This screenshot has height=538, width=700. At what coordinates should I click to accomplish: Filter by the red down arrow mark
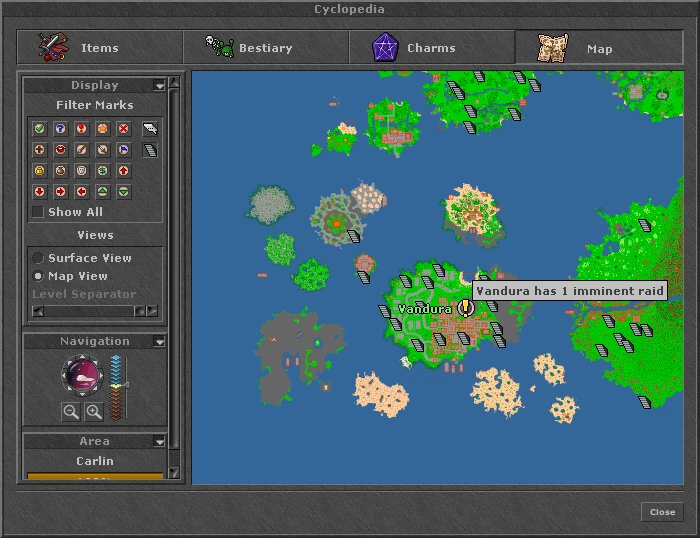pos(39,192)
